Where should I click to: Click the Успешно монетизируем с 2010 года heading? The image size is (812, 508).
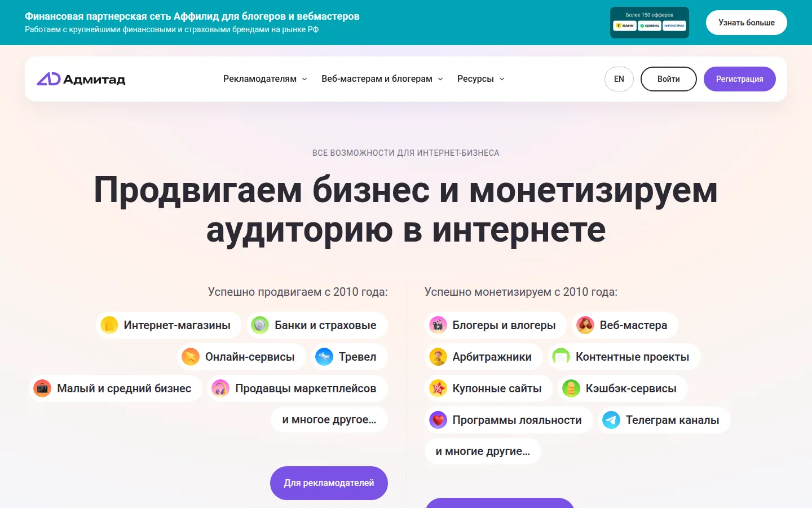(x=521, y=292)
